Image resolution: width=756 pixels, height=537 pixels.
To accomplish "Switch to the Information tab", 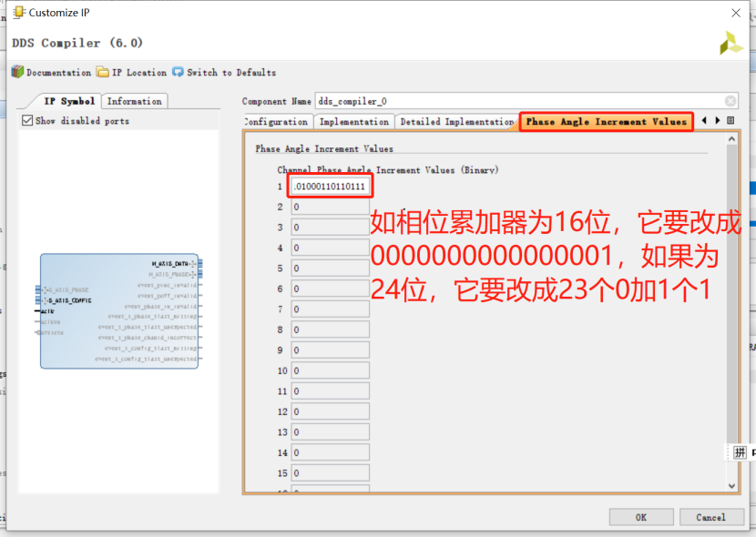I will pyautogui.click(x=135, y=101).
